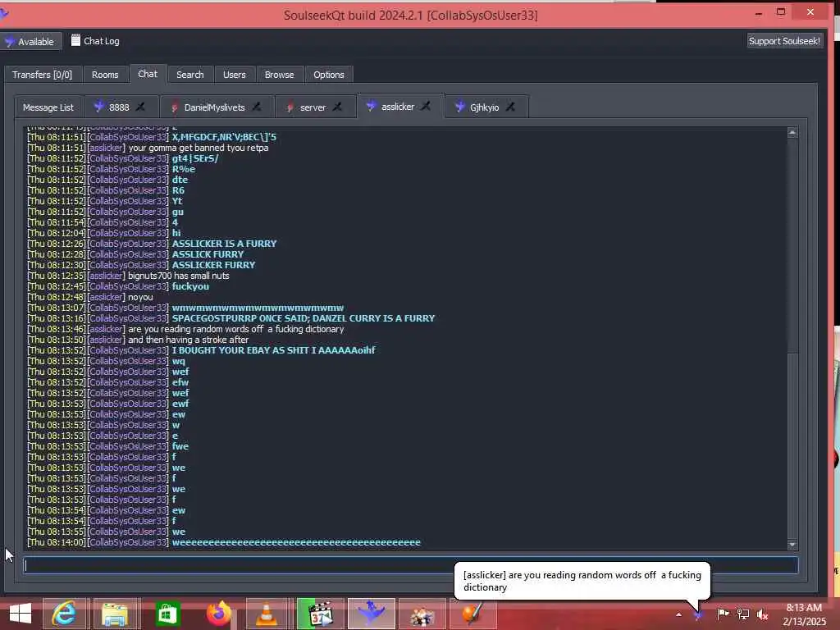
Task: Open the Options tab
Action: (x=329, y=75)
